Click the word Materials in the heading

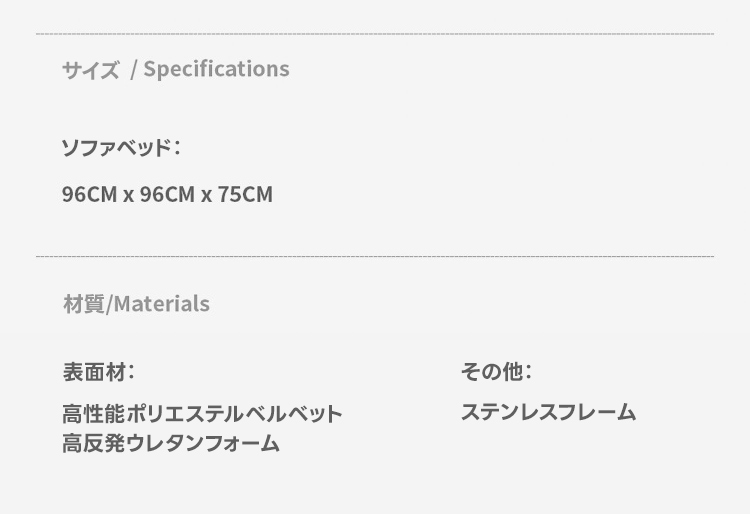162,304
